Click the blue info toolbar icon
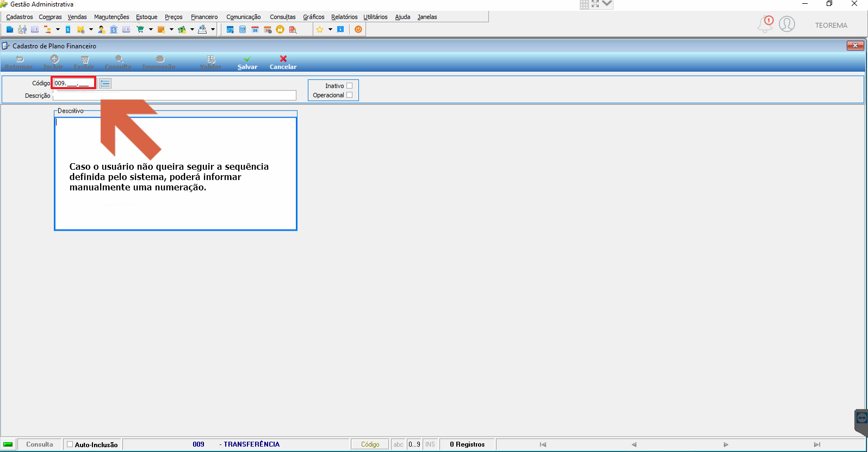Screen dimensions: 868x452 [x=340, y=29]
